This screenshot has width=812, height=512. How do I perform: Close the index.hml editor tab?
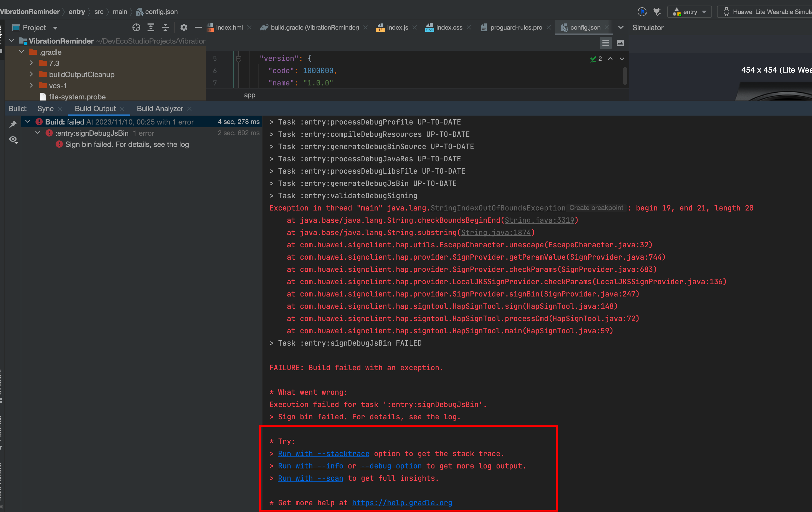(x=249, y=28)
